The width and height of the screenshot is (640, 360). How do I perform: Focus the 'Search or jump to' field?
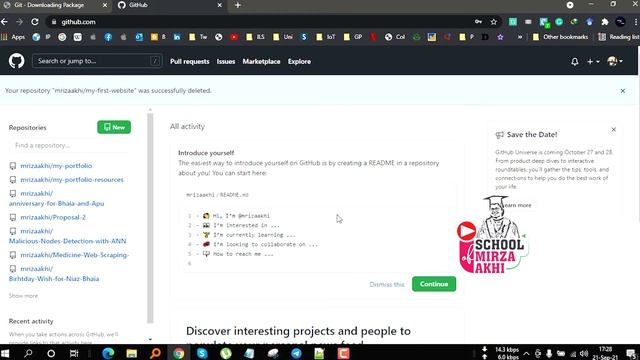click(97, 61)
